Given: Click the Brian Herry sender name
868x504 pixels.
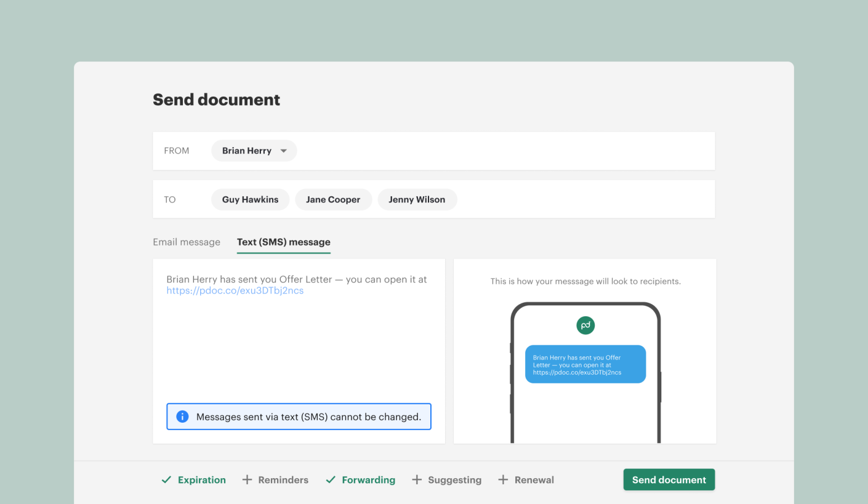Looking at the screenshot, I should (246, 150).
